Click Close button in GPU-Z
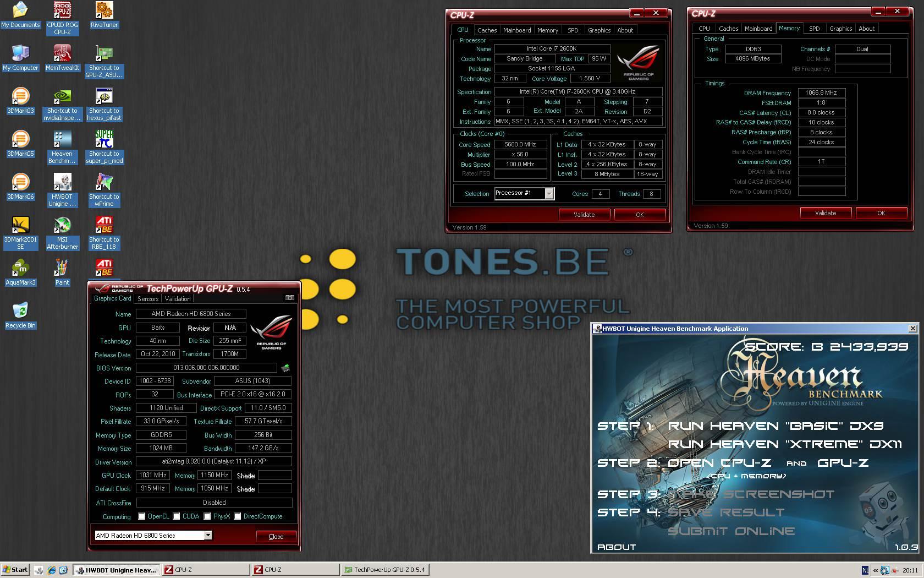This screenshot has height=578, width=924. tap(276, 537)
